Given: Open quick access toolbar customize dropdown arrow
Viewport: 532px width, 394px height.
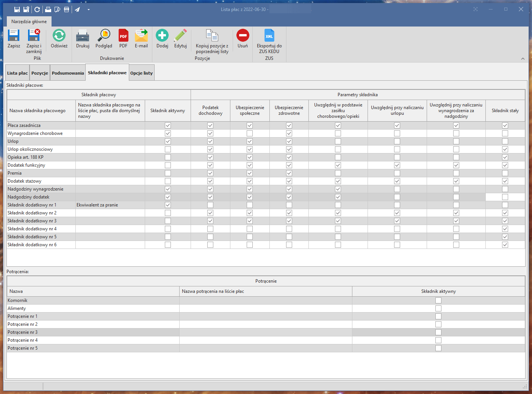Looking at the screenshot, I should coord(89,9).
